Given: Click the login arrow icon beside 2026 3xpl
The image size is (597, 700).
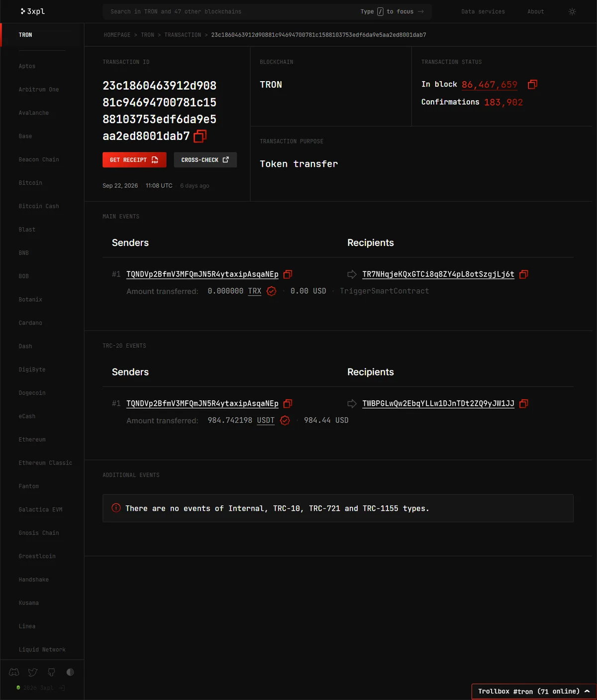Looking at the screenshot, I should [x=62, y=688].
